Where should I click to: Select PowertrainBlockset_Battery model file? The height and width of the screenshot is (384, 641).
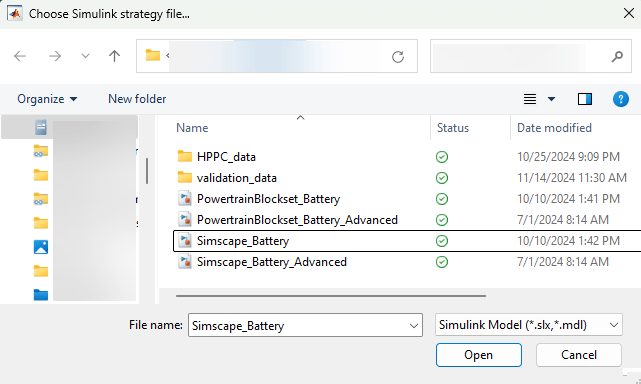click(268, 199)
